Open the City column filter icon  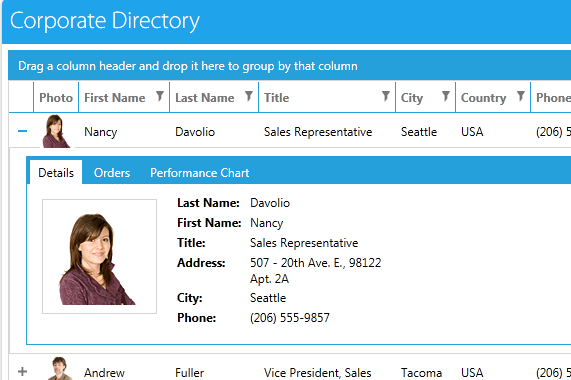[445, 96]
